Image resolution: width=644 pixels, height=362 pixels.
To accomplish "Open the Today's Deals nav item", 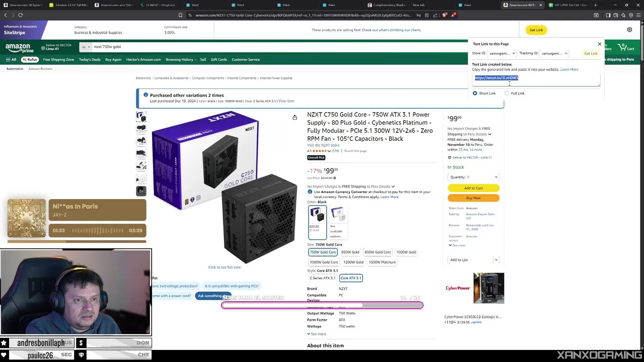I will click(x=90, y=59).
